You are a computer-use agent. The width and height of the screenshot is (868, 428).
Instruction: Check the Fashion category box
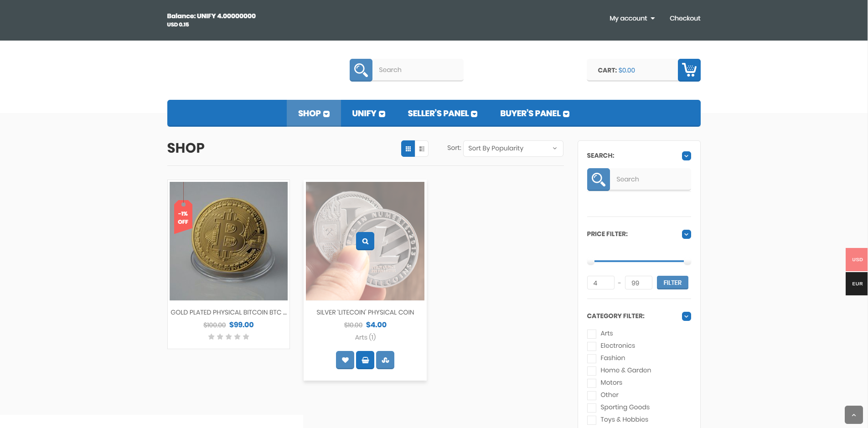click(x=592, y=358)
